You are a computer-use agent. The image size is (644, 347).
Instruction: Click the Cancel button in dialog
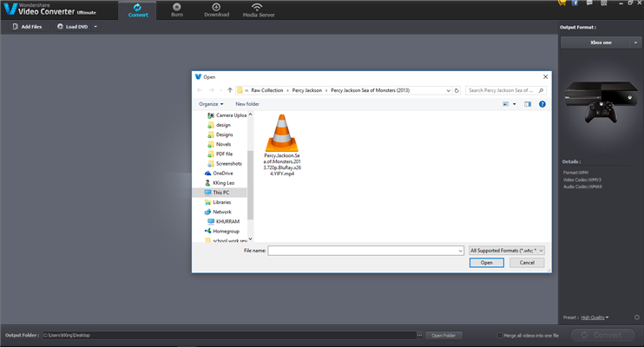[527, 263]
